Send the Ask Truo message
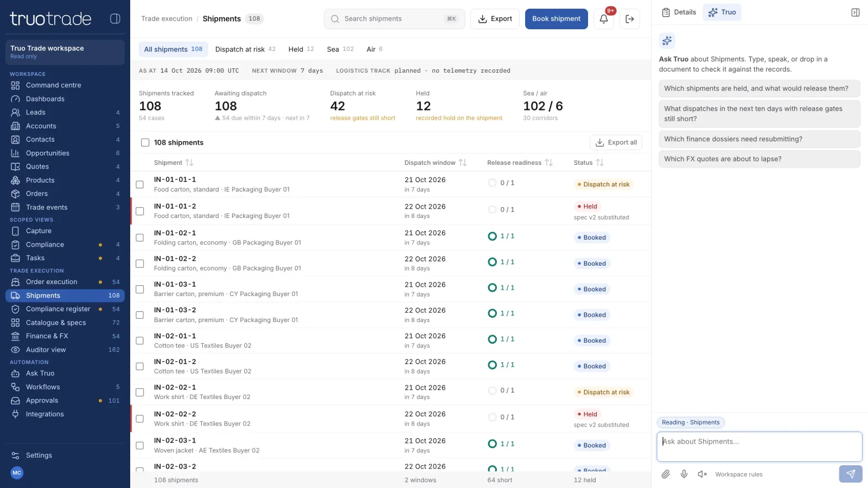 pyautogui.click(x=851, y=474)
